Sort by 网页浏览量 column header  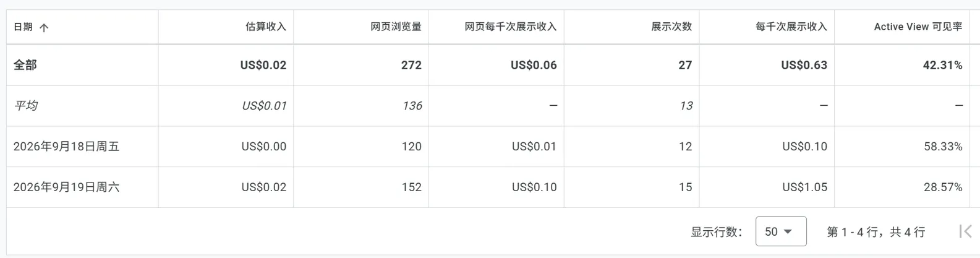point(396,27)
